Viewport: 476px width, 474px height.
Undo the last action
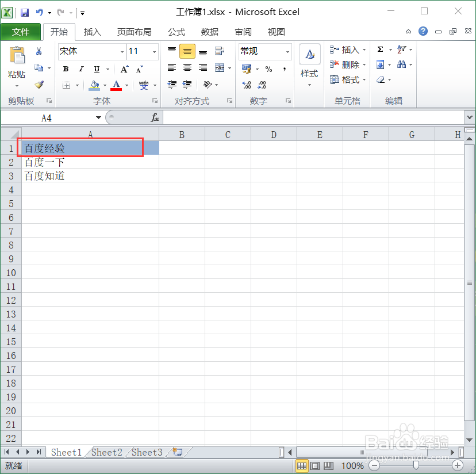(x=40, y=13)
